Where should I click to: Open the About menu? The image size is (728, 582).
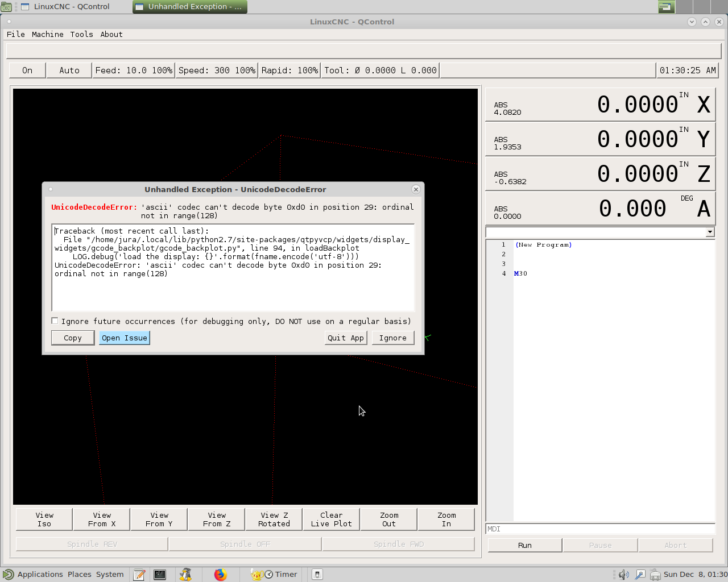[111, 34]
